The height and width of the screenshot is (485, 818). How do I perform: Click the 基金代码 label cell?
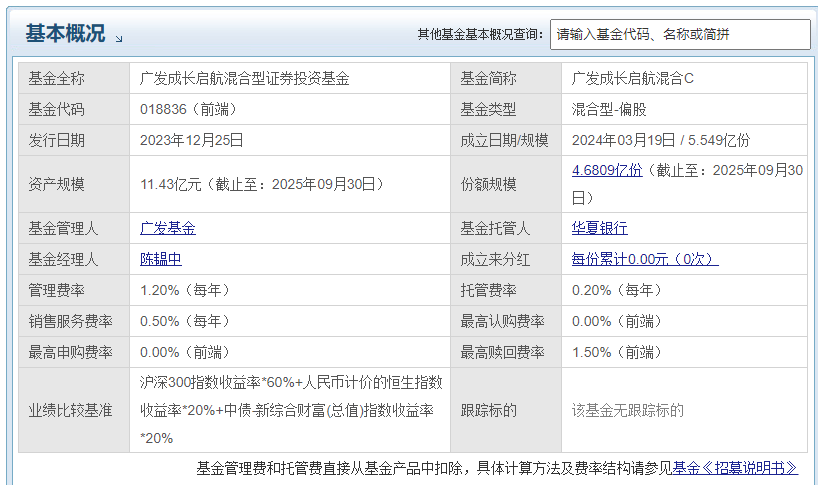74,109
